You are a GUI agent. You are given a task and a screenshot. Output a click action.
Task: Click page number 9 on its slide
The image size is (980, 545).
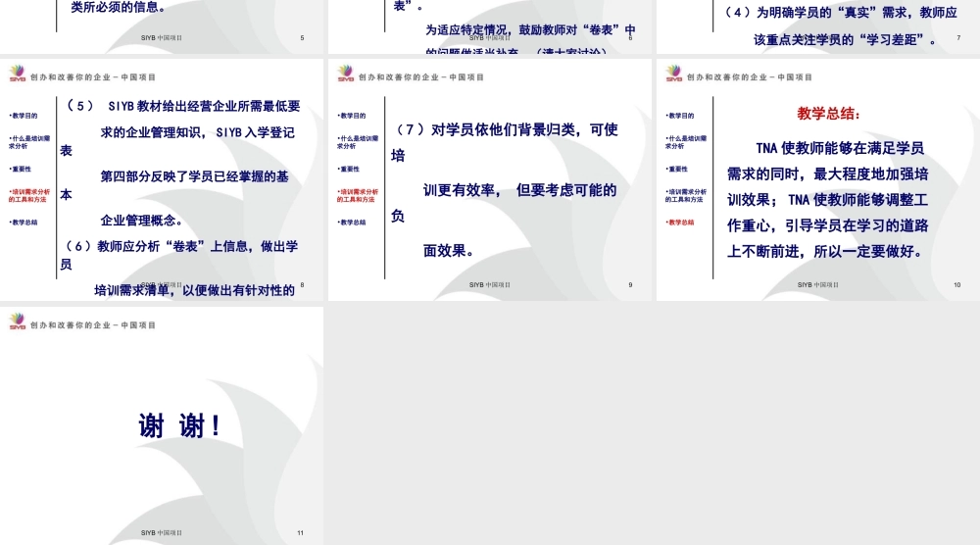(x=630, y=285)
